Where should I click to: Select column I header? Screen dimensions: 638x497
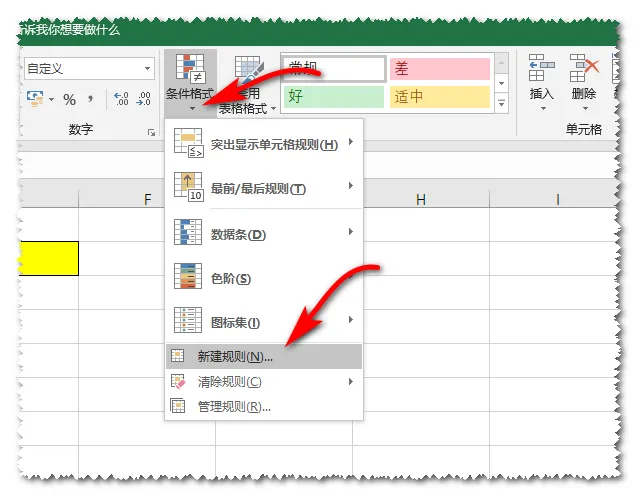tap(554, 199)
